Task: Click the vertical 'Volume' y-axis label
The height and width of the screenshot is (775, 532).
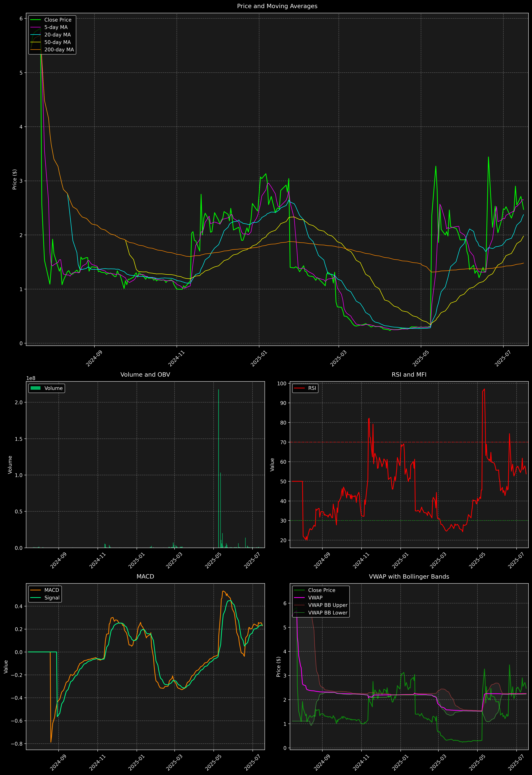Action: 10,464
